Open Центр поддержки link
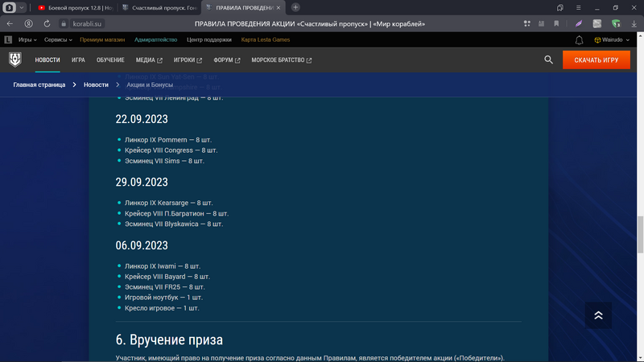The width and height of the screenshot is (644, 362). tap(209, 39)
